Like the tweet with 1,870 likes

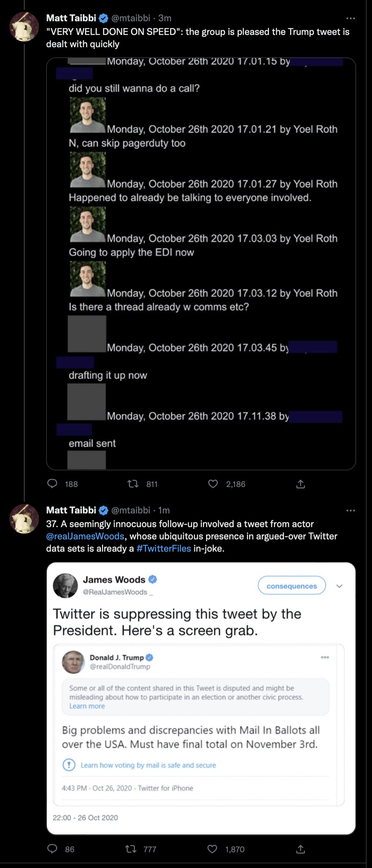212,849
